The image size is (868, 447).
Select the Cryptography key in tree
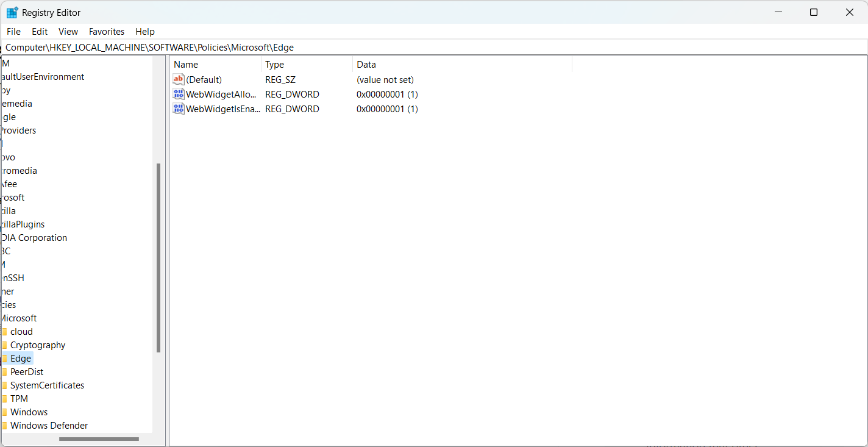point(38,345)
